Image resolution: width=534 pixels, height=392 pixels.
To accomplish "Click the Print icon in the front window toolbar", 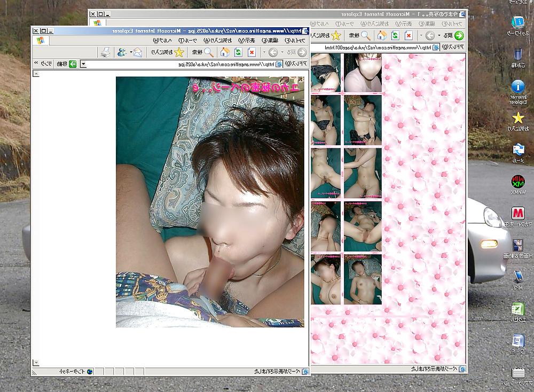I will click(105, 52).
